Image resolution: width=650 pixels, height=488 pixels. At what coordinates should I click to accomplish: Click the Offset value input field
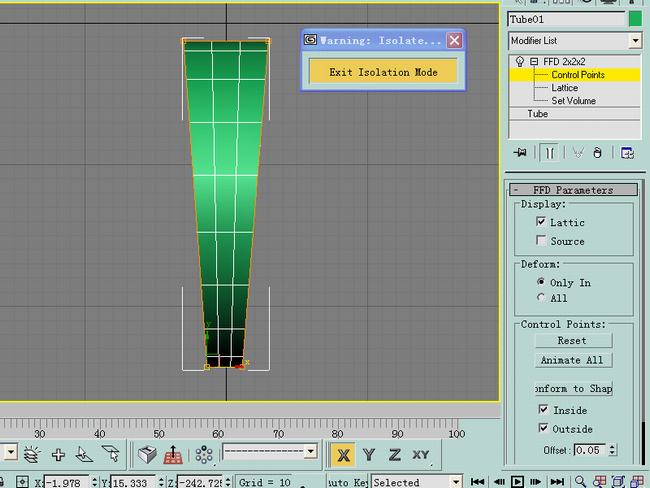(589, 450)
